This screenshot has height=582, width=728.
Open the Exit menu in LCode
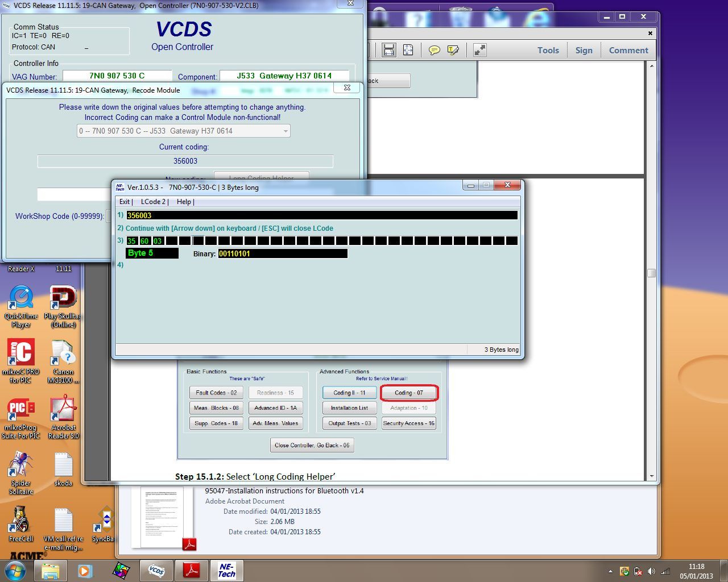[x=125, y=202]
